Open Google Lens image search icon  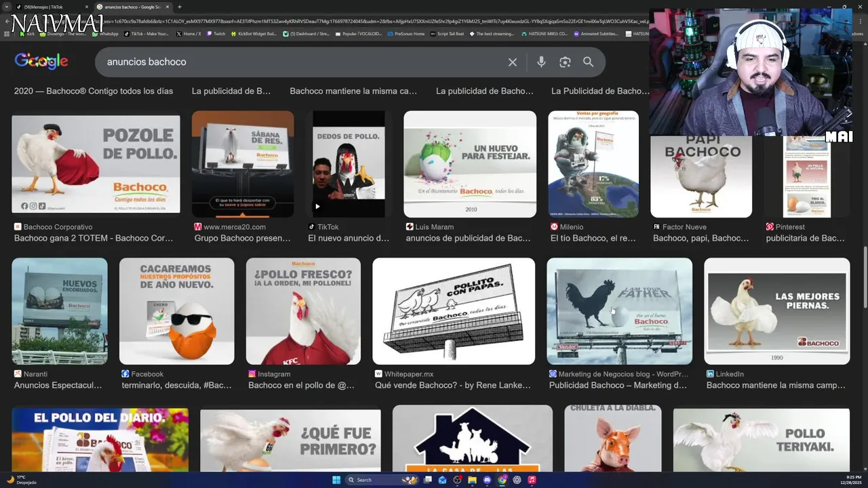coord(565,62)
